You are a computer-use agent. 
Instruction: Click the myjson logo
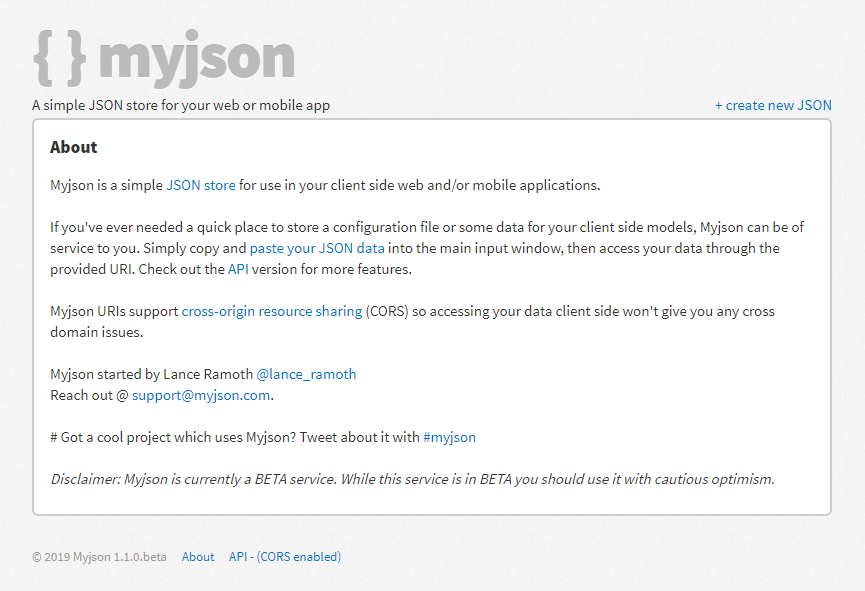point(164,58)
